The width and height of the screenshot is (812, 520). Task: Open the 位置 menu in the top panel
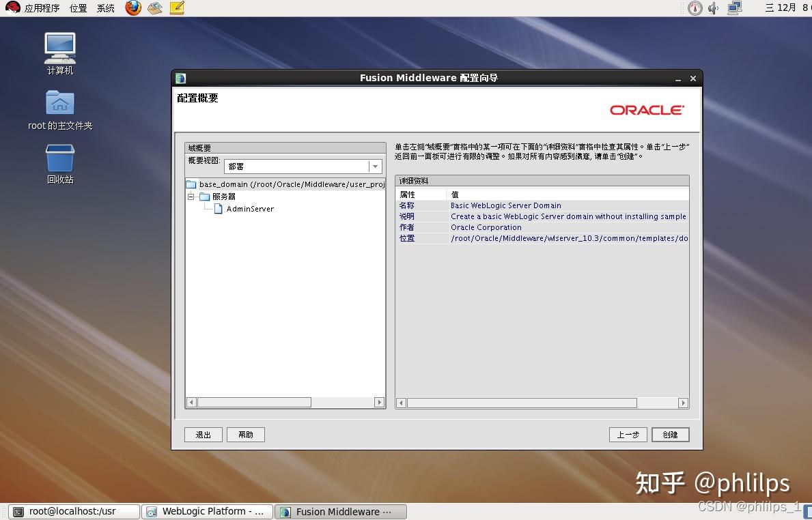coord(77,8)
